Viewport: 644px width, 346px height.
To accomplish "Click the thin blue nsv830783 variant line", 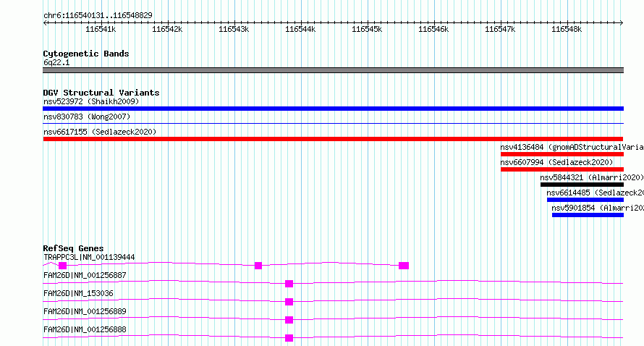I will tap(333, 123).
